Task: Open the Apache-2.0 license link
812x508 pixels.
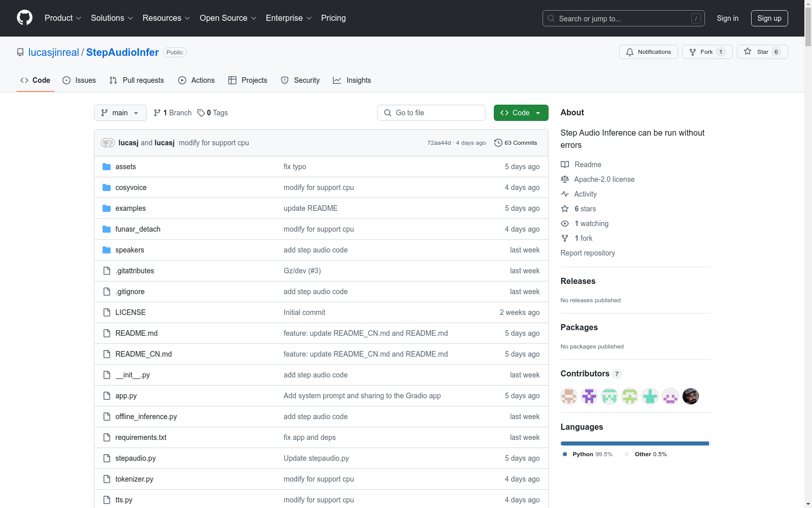Action: 604,179
